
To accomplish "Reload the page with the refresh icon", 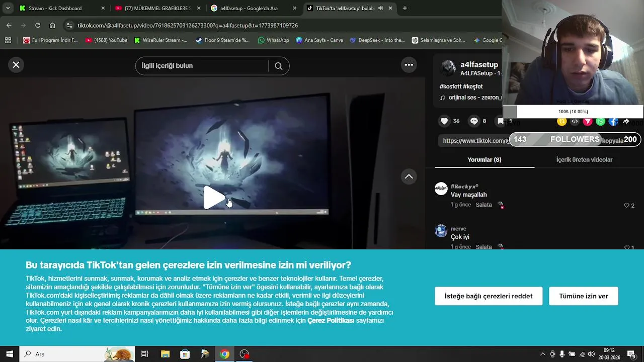I will 38,25.
